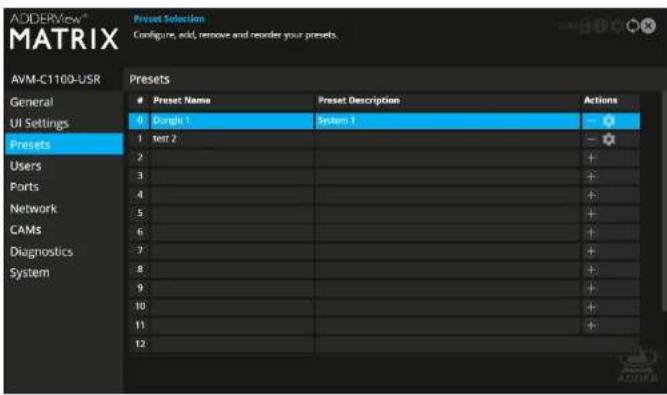
Task: Add a preset in row 2 using plus icon
Action: [x=591, y=158]
